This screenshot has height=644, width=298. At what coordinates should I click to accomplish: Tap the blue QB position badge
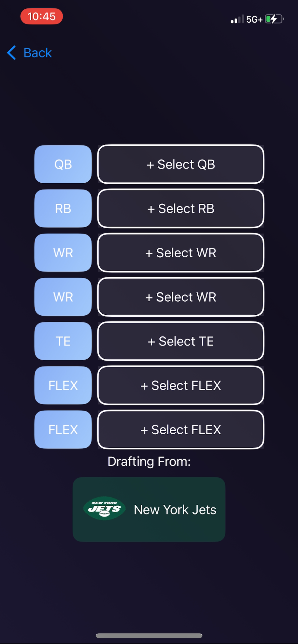[x=63, y=164]
